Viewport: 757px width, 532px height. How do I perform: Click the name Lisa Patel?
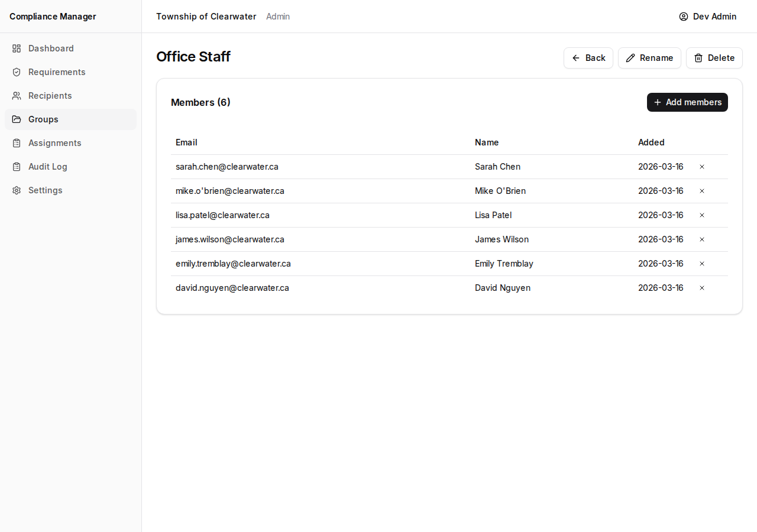point(493,215)
